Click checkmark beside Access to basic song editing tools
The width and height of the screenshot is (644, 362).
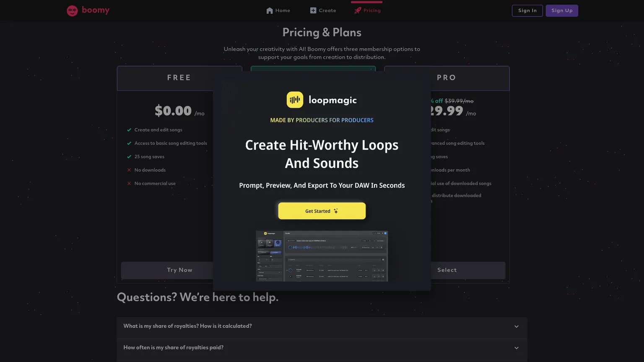[129, 143]
